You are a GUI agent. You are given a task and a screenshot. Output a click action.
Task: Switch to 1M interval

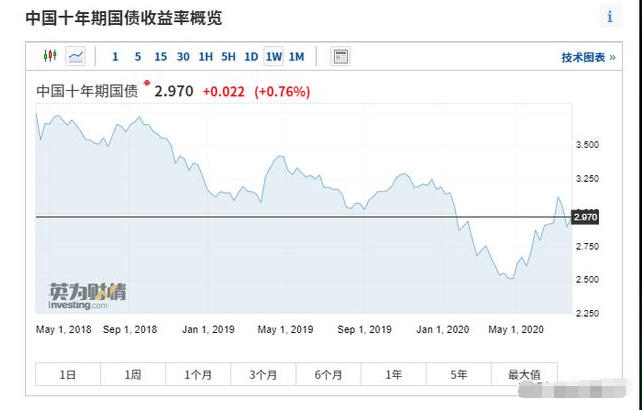(x=296, y=56)
